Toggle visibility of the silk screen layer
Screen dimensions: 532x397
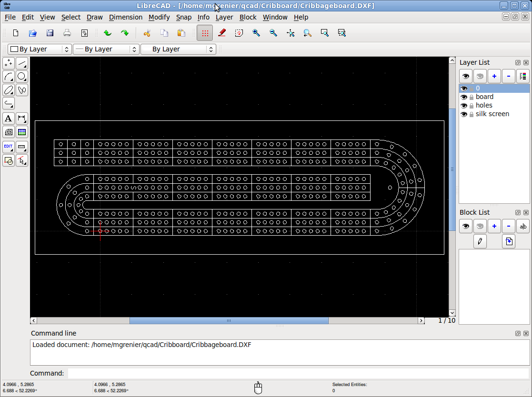click(464, 114)
